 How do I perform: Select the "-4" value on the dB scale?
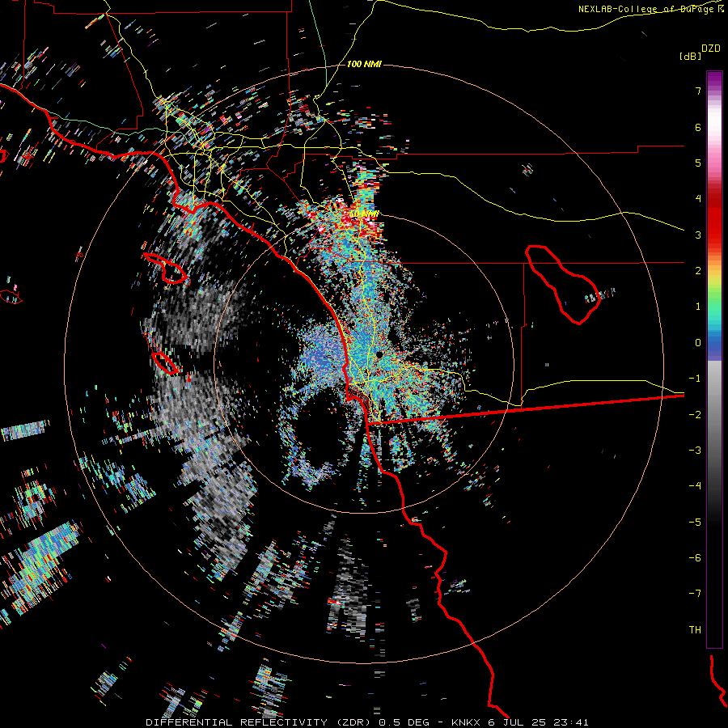695,486
